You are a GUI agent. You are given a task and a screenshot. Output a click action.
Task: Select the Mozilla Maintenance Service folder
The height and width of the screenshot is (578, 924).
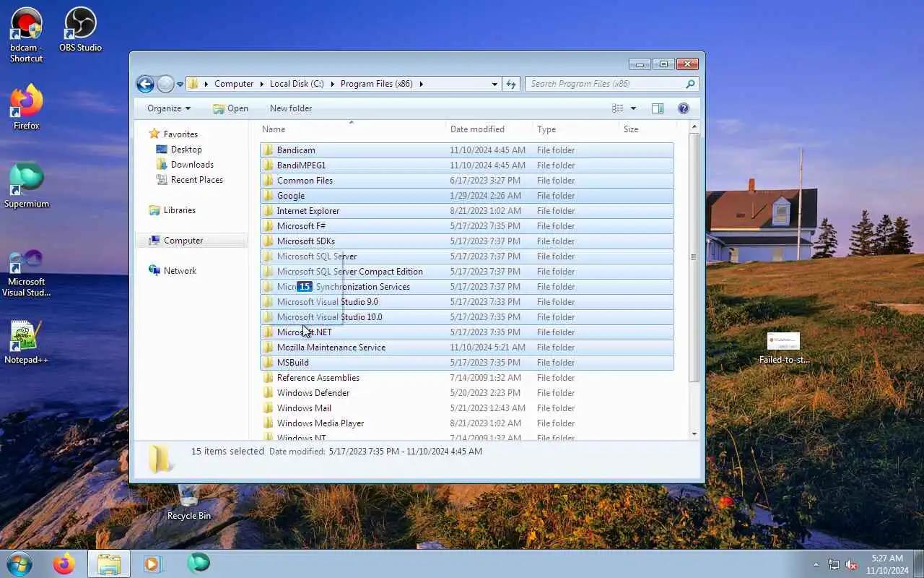click(x=466, y=348)
